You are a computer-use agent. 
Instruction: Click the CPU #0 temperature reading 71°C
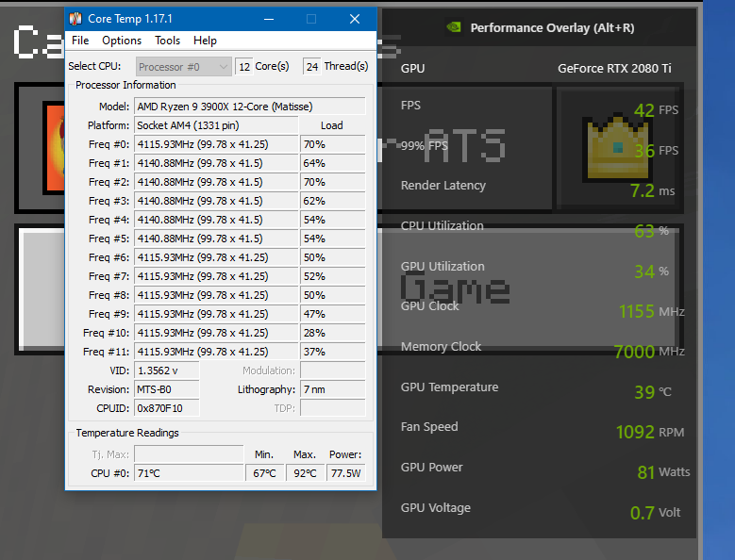tap(189, 472)
